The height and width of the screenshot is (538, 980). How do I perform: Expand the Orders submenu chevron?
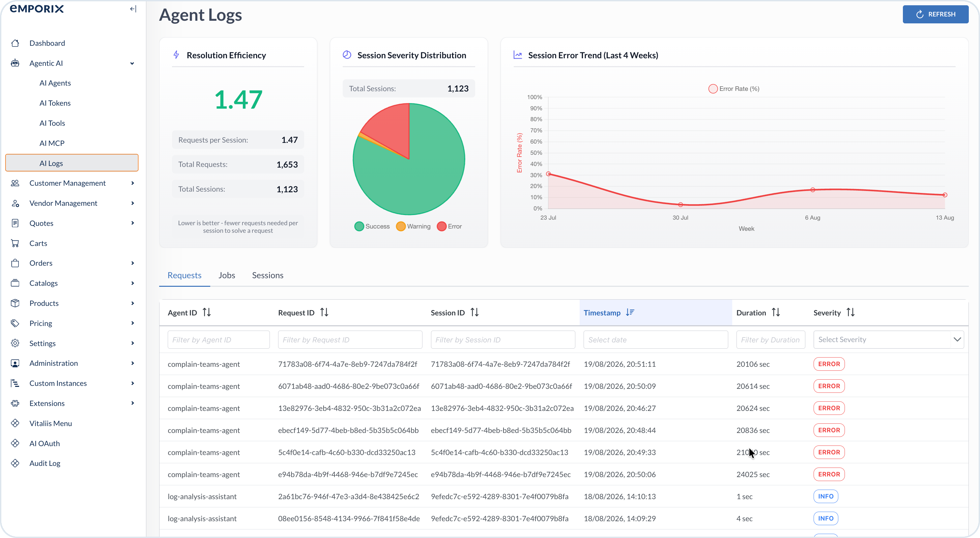click(x=132, y=263)
